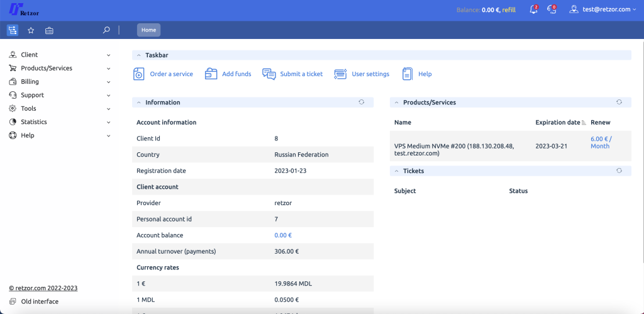Sort by Expiration date column header
644x314 pixels.
pos(558,122)
